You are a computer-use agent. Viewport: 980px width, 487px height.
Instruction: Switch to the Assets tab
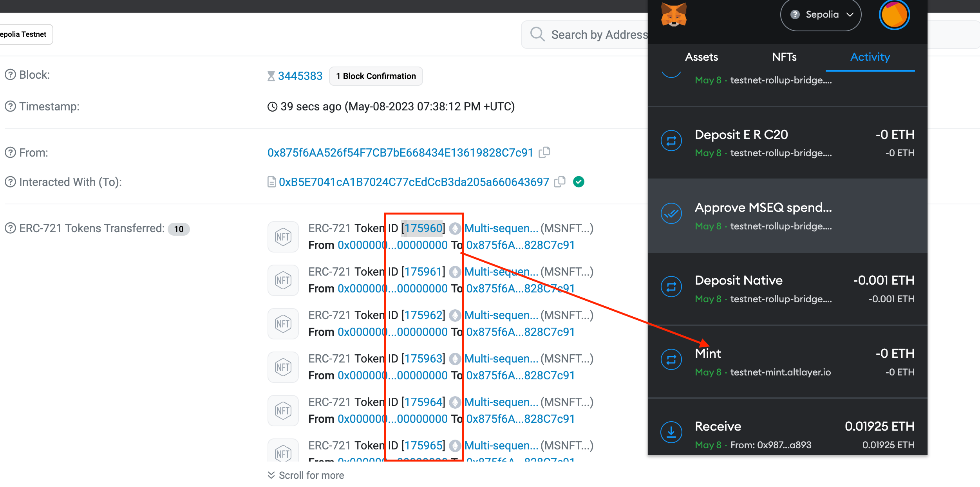[x=702, y=57]
